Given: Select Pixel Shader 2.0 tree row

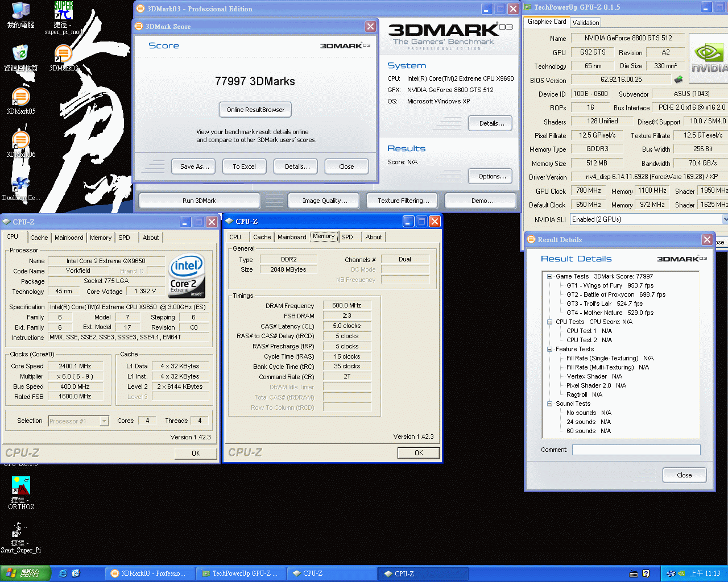Looking at the screenshot, I should click(596, 385).
